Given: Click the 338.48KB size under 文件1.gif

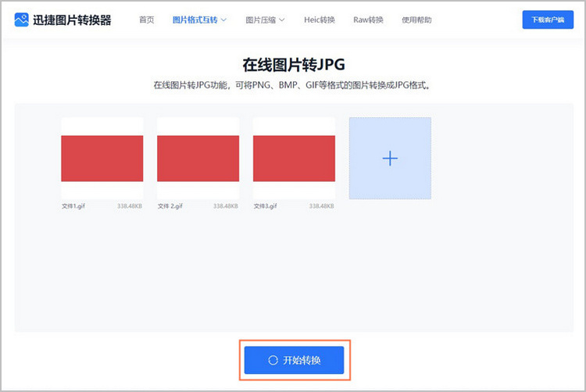Looking at the screenshot, I should (x=130, y=206).
